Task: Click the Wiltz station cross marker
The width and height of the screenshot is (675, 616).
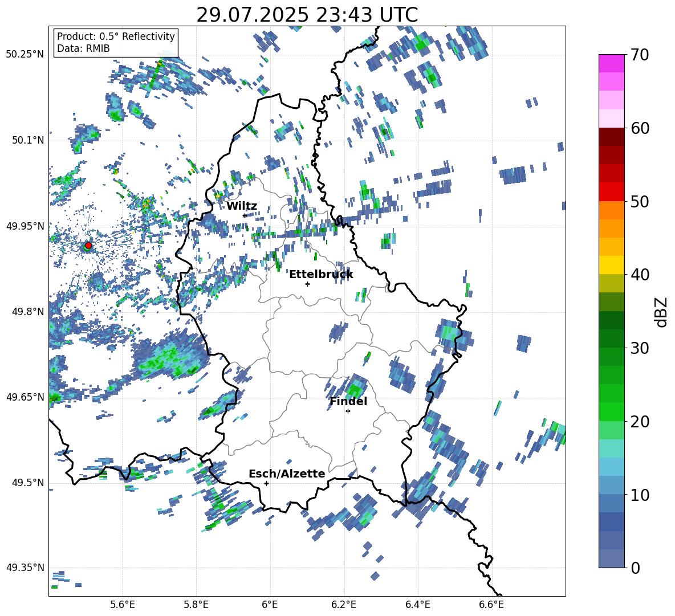Action: click(x=245, y=215)
